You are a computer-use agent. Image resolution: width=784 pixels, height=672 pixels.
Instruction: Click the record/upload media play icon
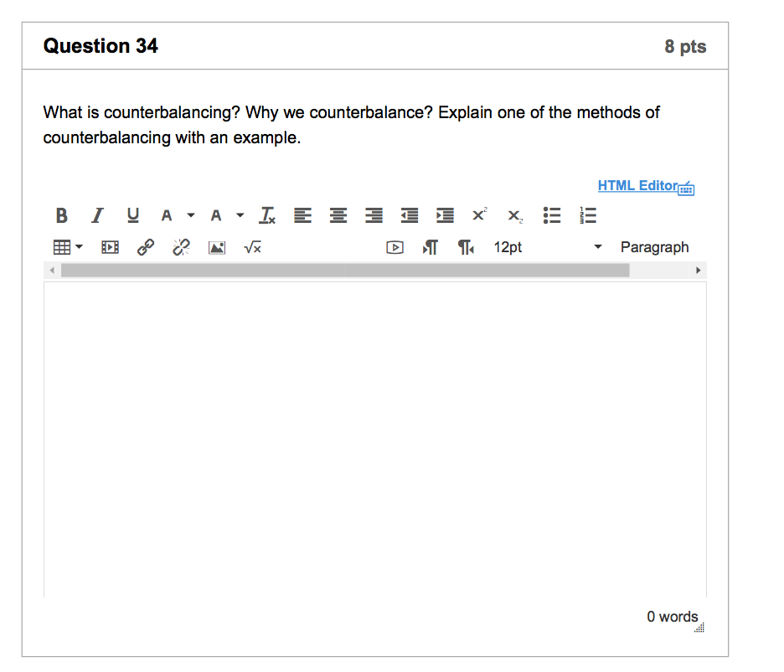click(395, 247)
